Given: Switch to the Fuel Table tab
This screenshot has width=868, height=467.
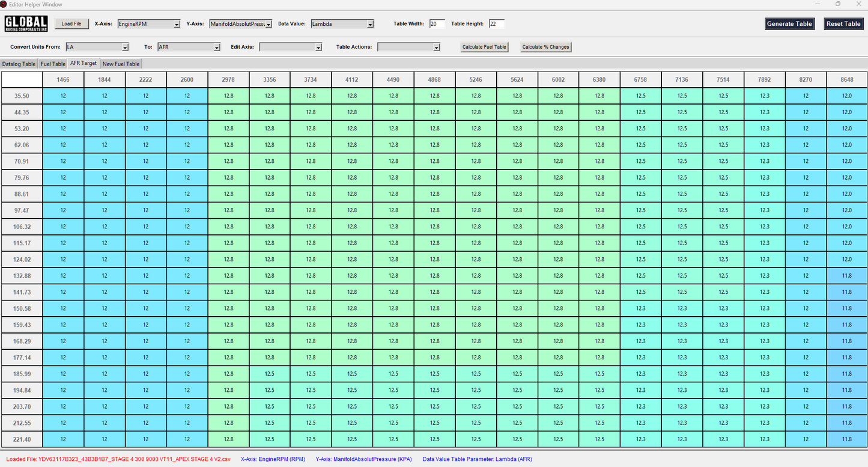Looking at the screenshot, I should (x=53, y=64).
